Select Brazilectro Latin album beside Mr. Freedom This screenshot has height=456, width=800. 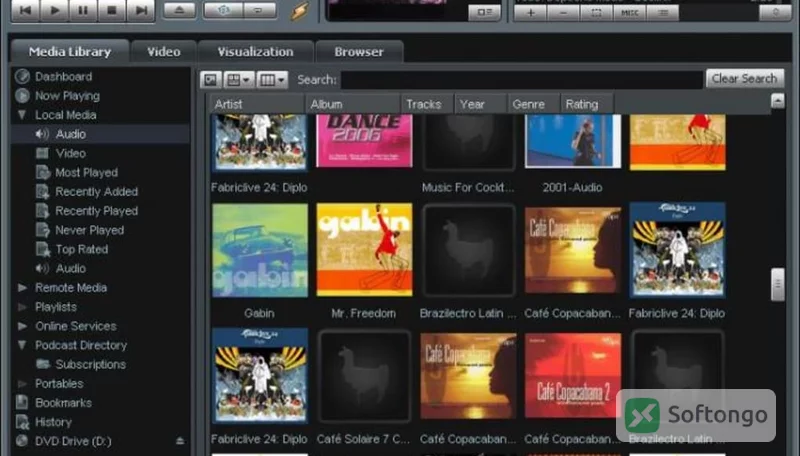point(469,250)
